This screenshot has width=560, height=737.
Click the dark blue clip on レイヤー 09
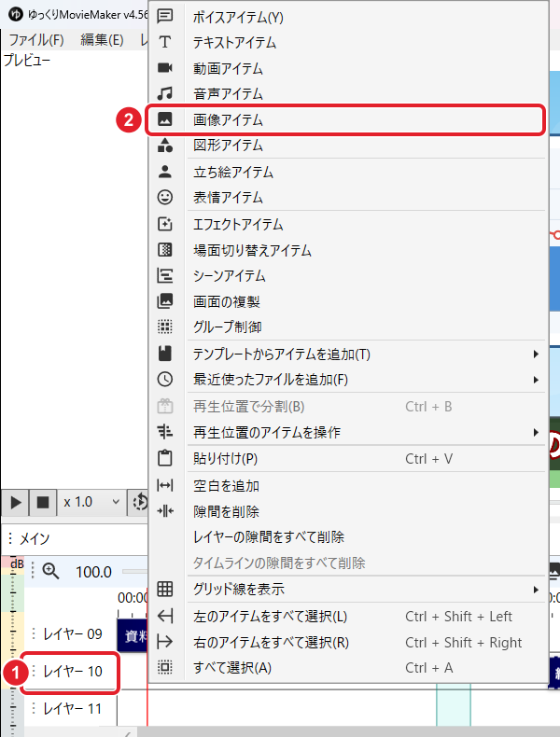click(x=133, y=635)
